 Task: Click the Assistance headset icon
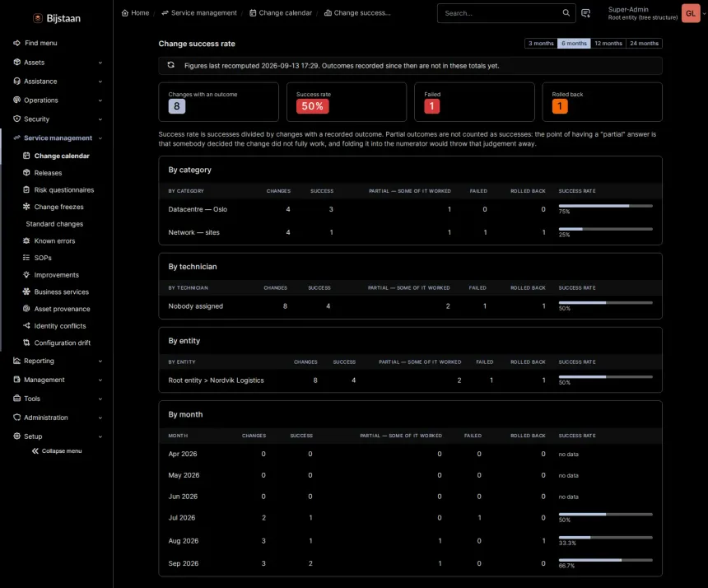click(16, 82)
